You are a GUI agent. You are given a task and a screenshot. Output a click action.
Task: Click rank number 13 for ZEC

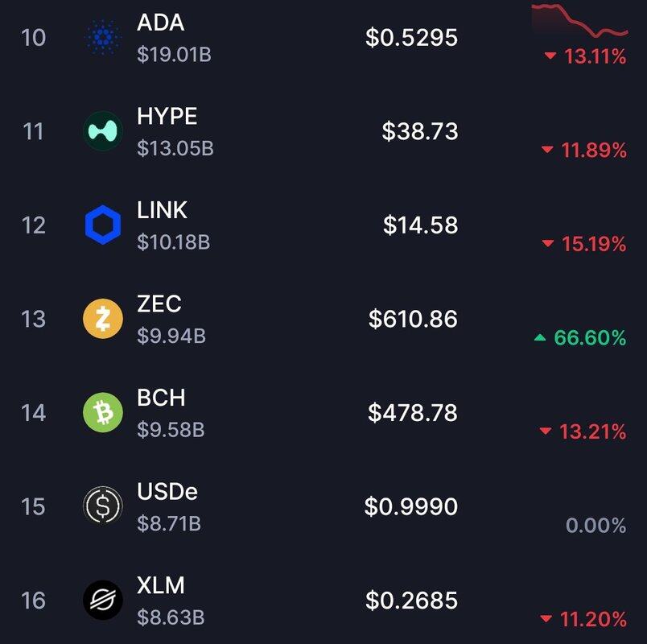pyautogui.click(x=33, y=319)
